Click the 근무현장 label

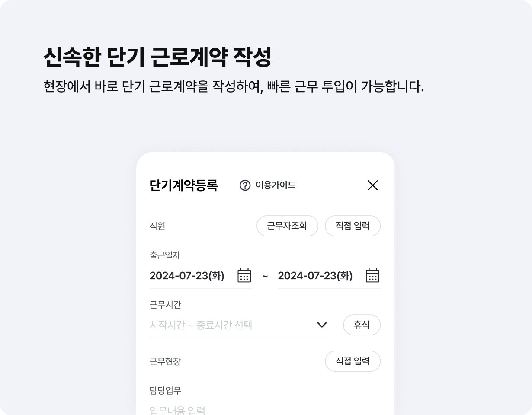click(165, 361)
